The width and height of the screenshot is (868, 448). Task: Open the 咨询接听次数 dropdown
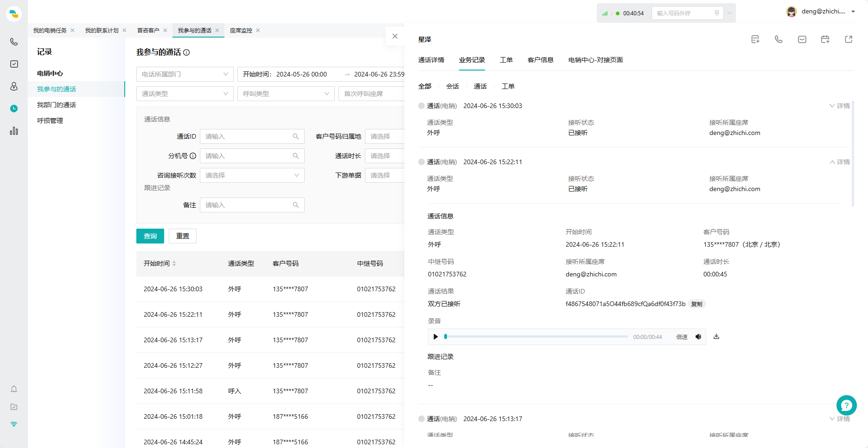(x=252, y=175)
